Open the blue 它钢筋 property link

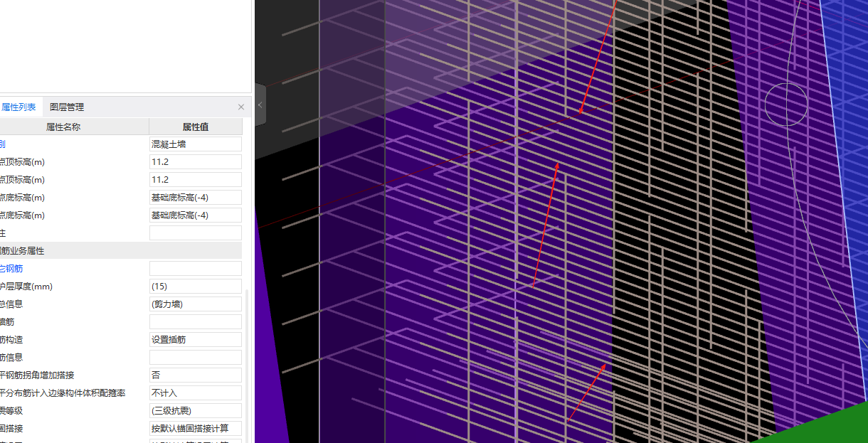coord(11,268)
